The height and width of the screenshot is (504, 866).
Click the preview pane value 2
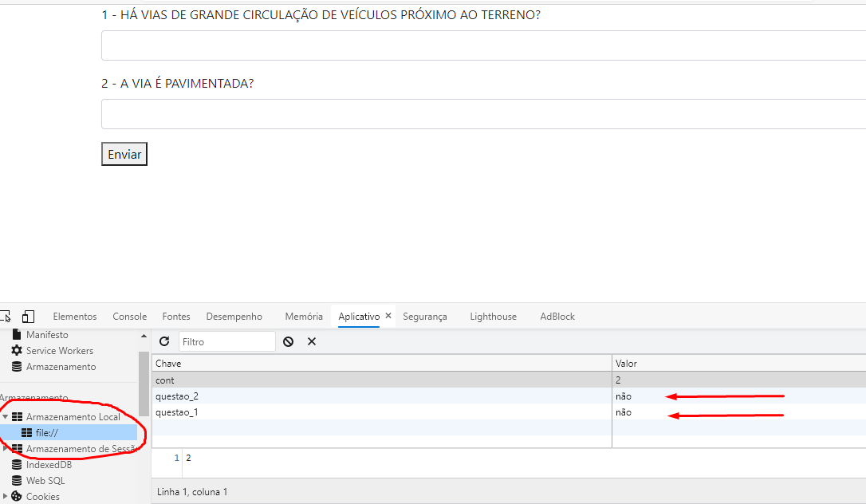pyautogui.click(x=188, y=458)
